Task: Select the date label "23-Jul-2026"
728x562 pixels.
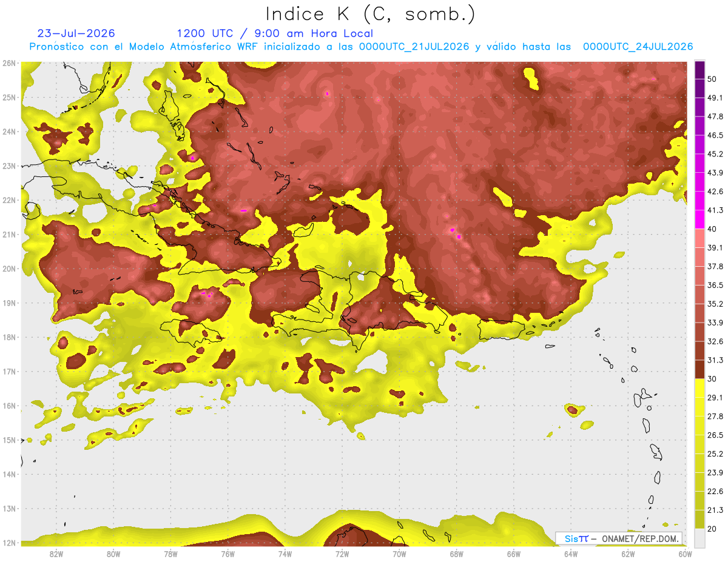Action: pyautogui.click(x=76, y=33)
